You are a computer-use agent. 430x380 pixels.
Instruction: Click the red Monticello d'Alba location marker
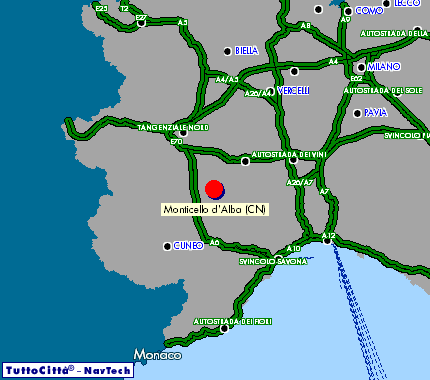pos(214,189)
